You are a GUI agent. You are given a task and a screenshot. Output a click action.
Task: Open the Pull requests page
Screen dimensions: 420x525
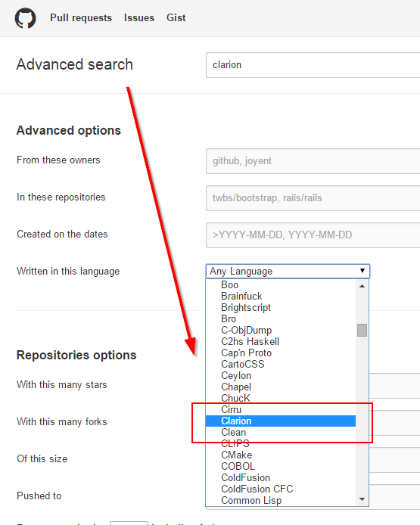pyautogui.click(x=81, y=17)
